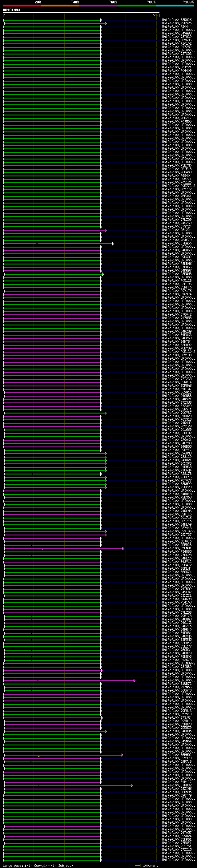Image resolution: width=197 pixels, height=868 pixels.
Task: Select the UniRef100_Q5F3X1 label
Action: coord(177,196)
